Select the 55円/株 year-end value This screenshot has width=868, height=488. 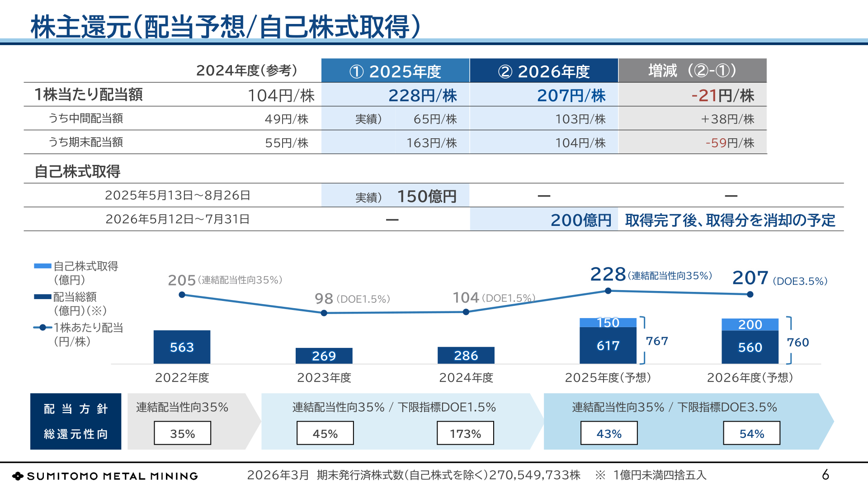[x=287, y=143]
